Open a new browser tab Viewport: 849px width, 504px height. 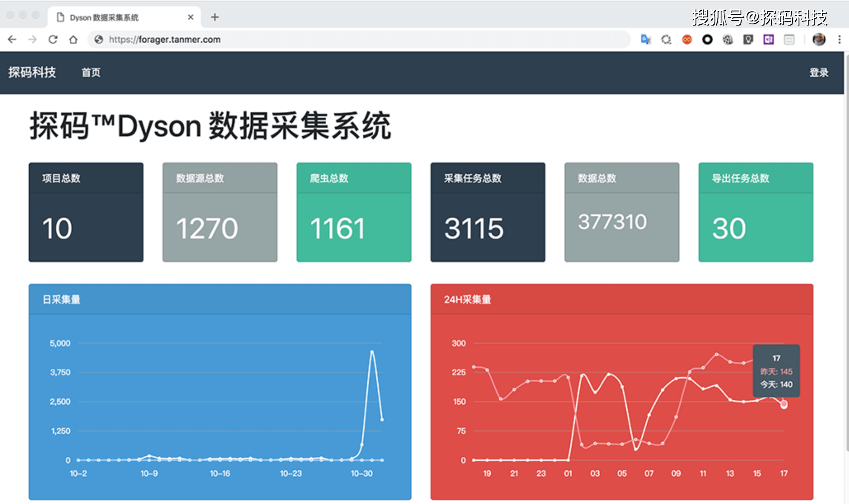click(215, 17)
